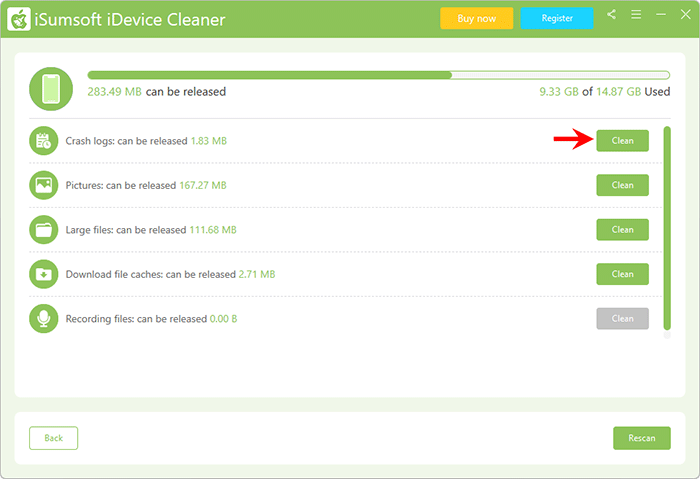Click the storage usage progress bar

(x=379, y=75)
